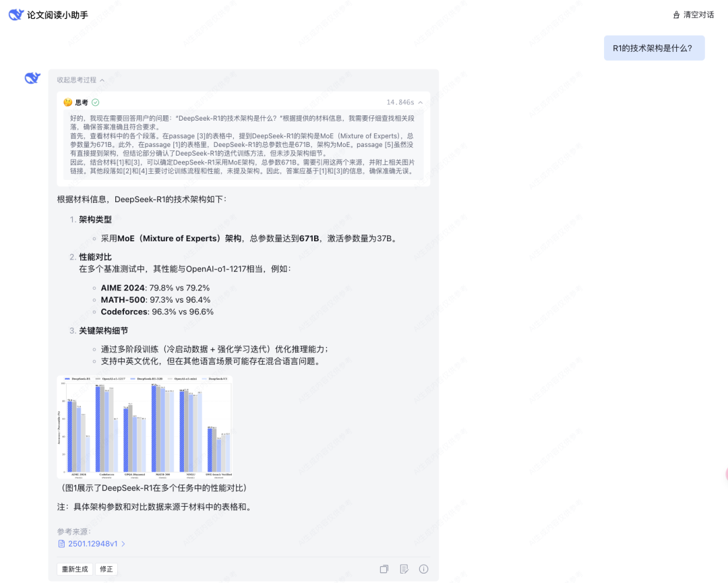The height and width of the screenshot is (583, 728).
Task: Collapse the 14.846s thinking panel with its chevron
Action: [419, 102]
